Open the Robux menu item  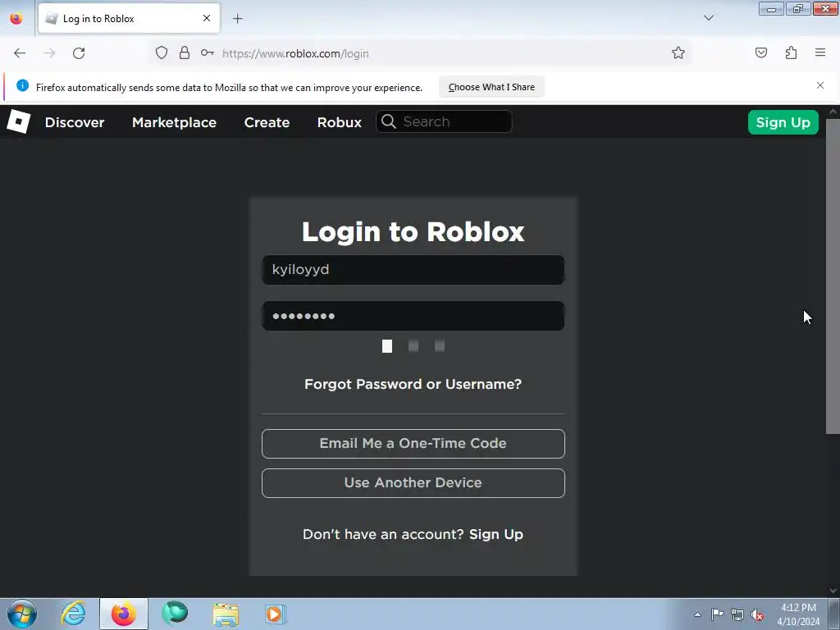pyautogui.click(x=340, y=122)
